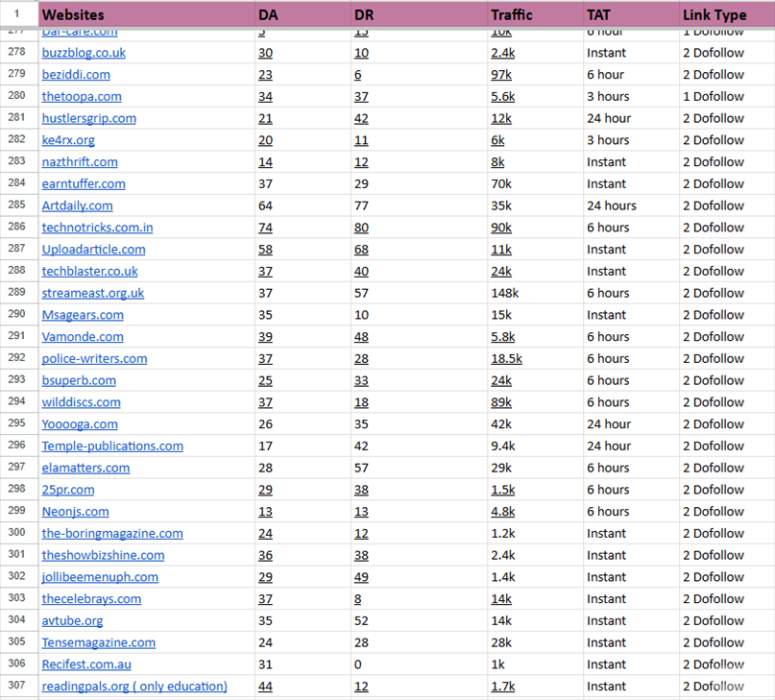Open the readingpals.org only education link
The image size is (775, 700).
coord(134,687)
